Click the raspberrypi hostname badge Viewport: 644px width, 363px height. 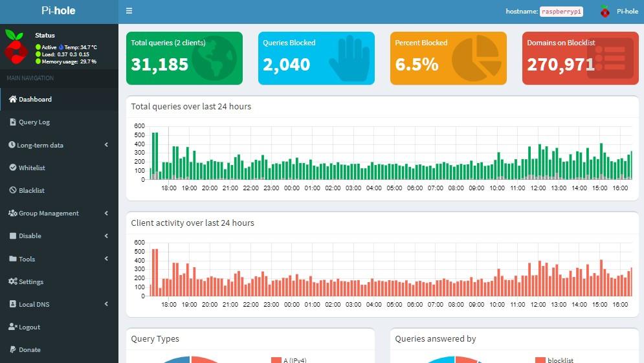(561, 12)
